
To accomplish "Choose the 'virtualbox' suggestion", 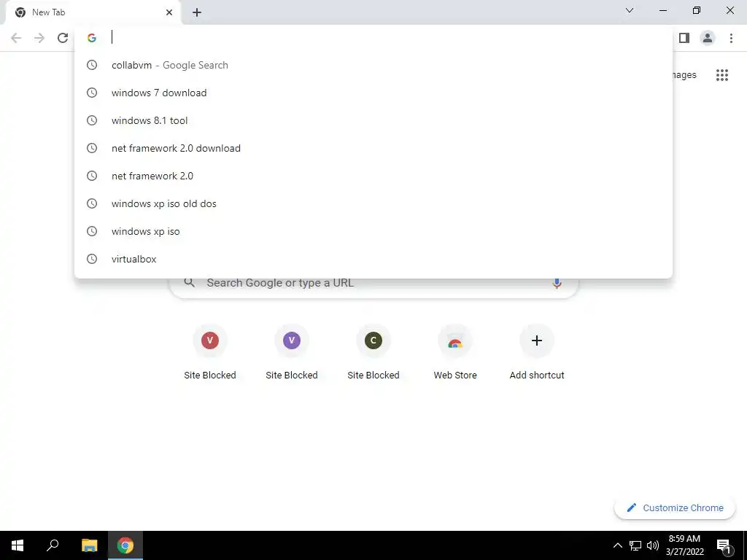I will [x=373, y=259].
